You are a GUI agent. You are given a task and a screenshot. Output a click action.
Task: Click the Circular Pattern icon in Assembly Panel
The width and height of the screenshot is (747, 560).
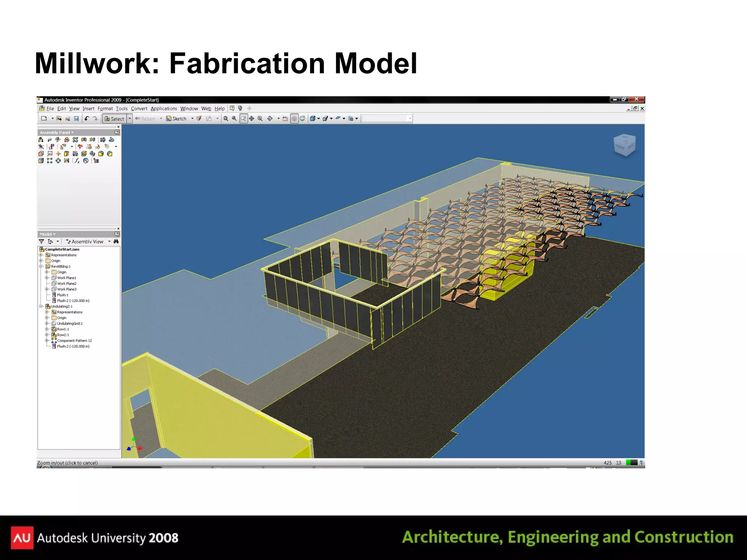(58, 160)
